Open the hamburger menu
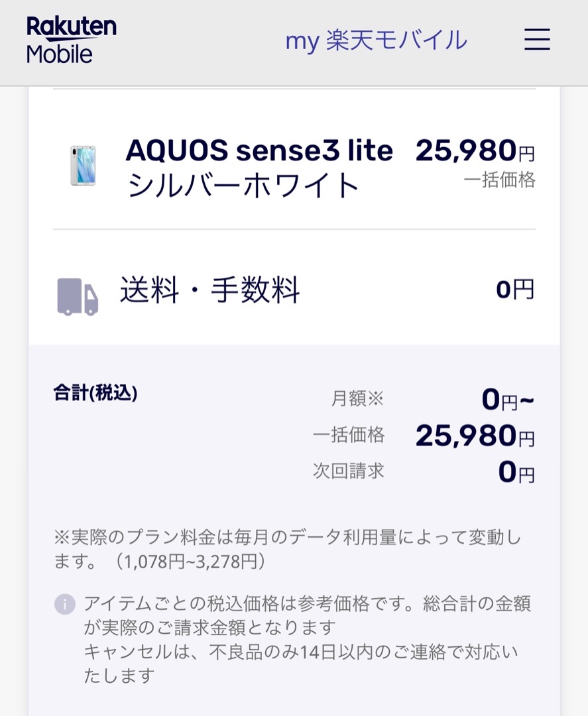The width and height of the screenshot is (588, 716). click(x=537, y=39)
